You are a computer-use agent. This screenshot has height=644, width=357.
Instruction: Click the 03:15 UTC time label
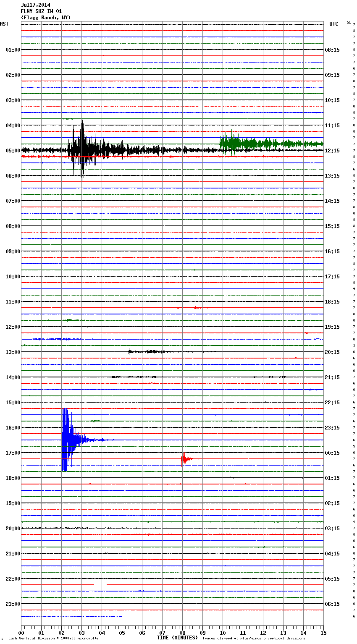pos(332,529)
